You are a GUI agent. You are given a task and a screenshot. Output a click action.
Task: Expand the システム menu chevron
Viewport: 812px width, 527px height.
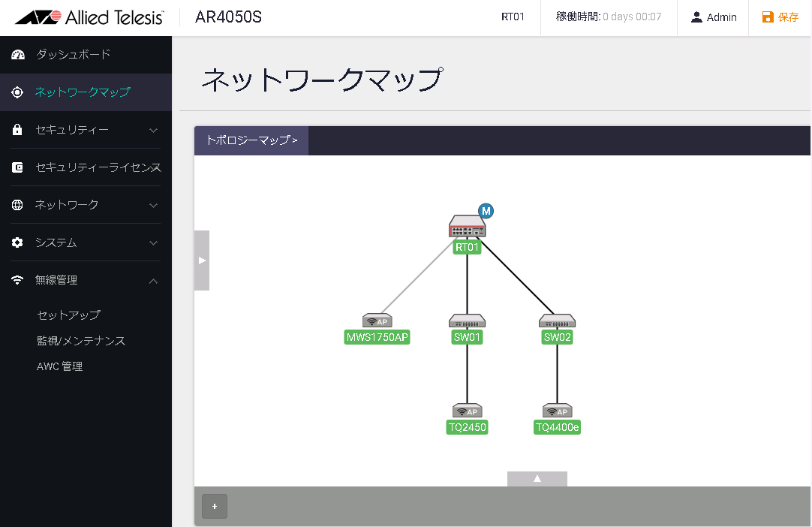[x=153, y=243]
